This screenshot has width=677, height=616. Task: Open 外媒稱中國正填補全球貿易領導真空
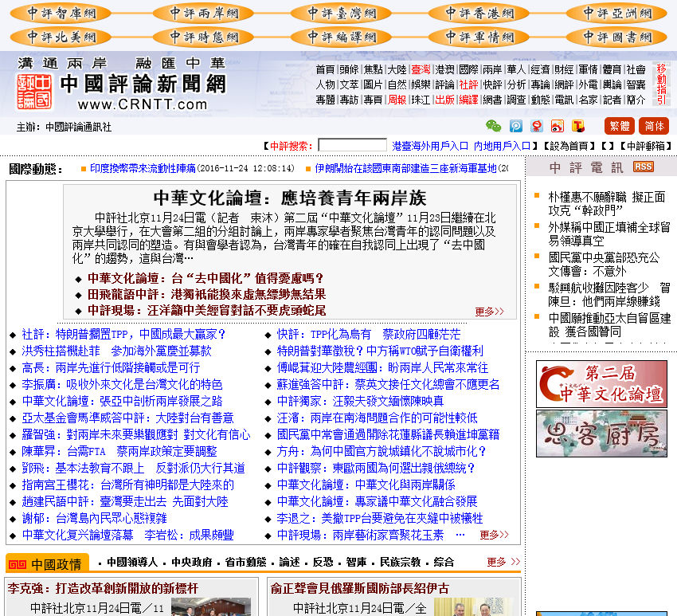(609, 233)
